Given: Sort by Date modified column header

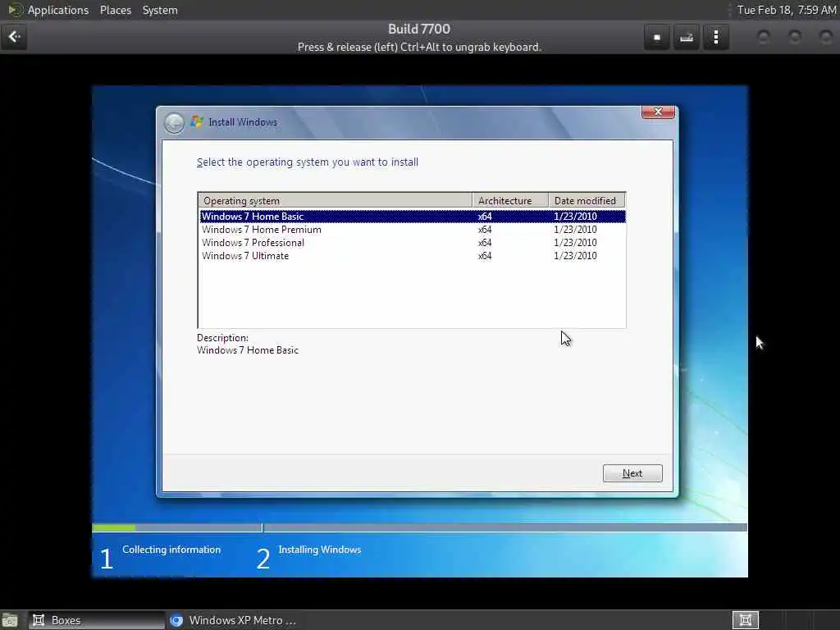Looking at the screenshot, I should (x=587, y=200).
